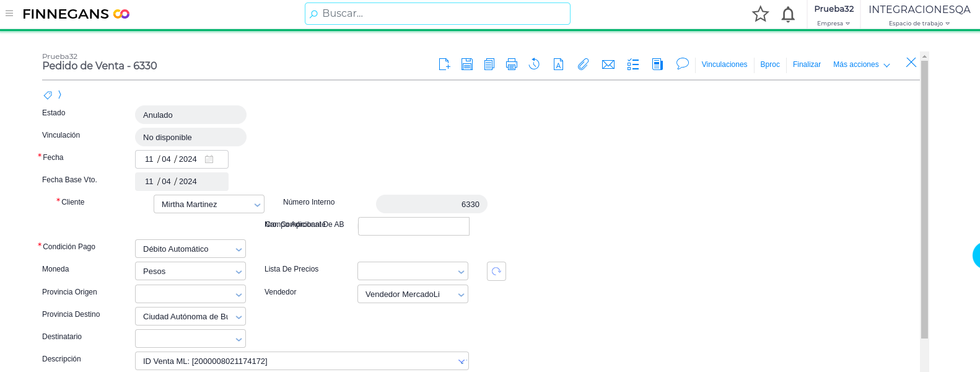Screen dimensions: 980x372
Task: Click the form's vertical scrollbar
Action: 924,198
